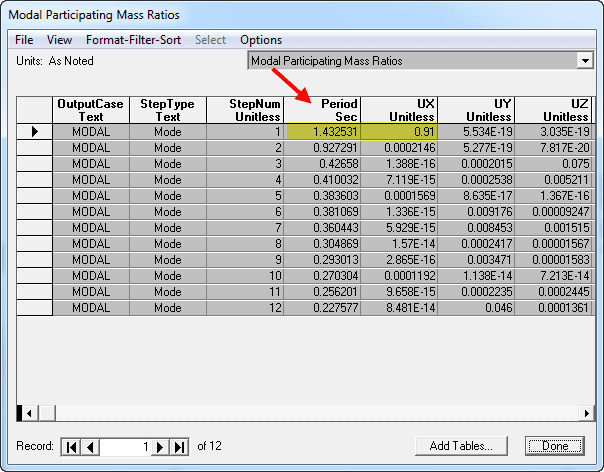The width and height of the screenshot is (604, 472).
Task: Click UX value 8.481E-14
Action: coord(399,308)
